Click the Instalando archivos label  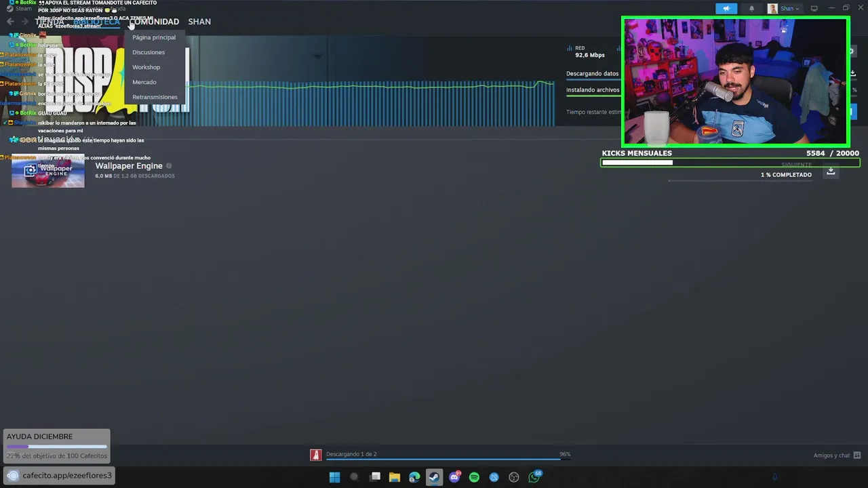tap(593, 90)
